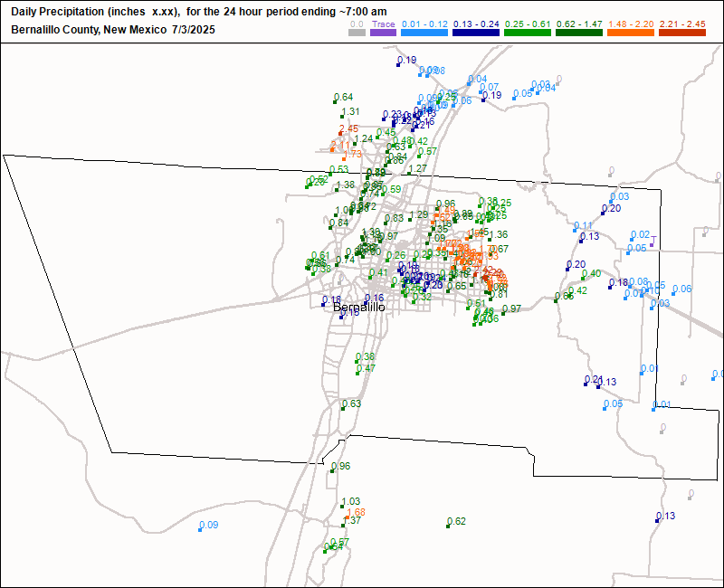Click the dark green 0.62 - 1.47 swatch
This screenshot has width=724, height=588.
(579, 33)
